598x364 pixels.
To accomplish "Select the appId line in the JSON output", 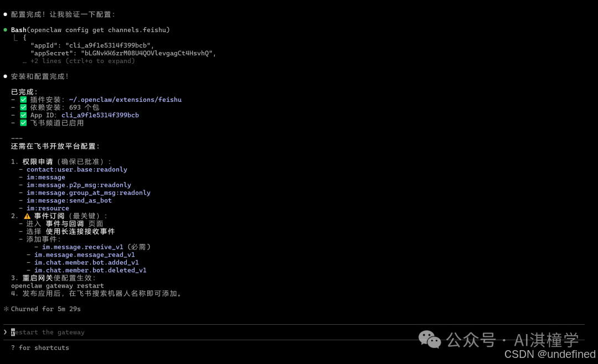I will 92,45.
